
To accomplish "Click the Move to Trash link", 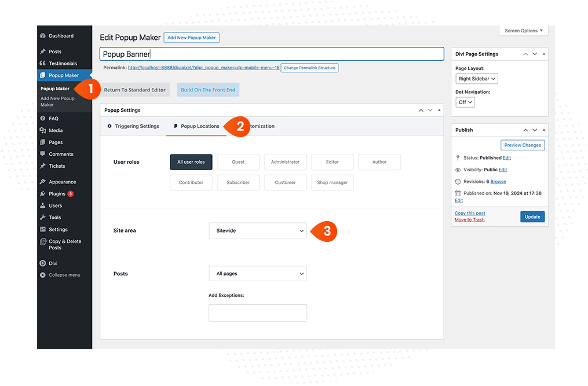I will (x=469, y=220).
